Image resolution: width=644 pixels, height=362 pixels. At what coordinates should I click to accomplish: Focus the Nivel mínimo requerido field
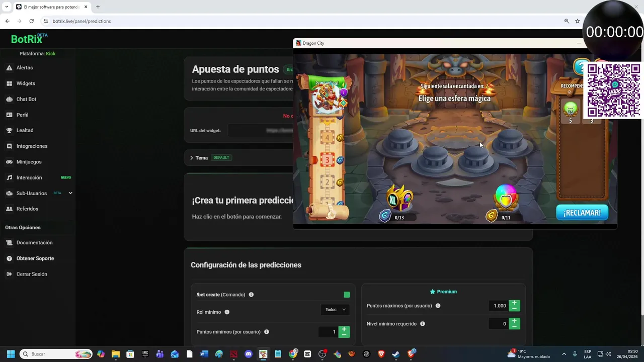(x=499, y=324)
